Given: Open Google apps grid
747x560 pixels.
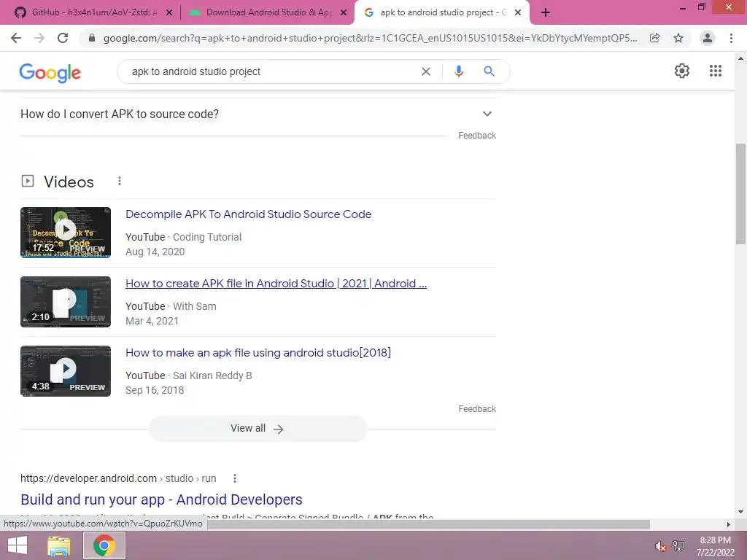Looking at the screenshot, I should tap(716, 71).
